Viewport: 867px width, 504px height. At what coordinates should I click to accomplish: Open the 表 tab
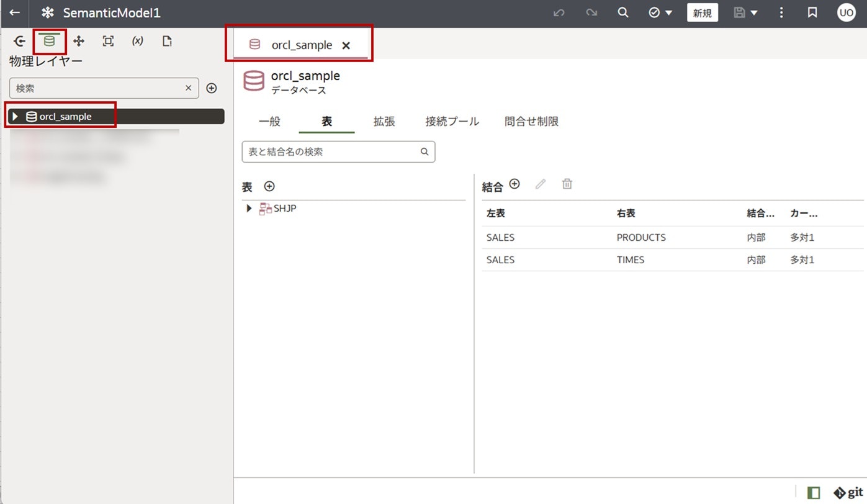pyautogui.click(x=326, y=122)
